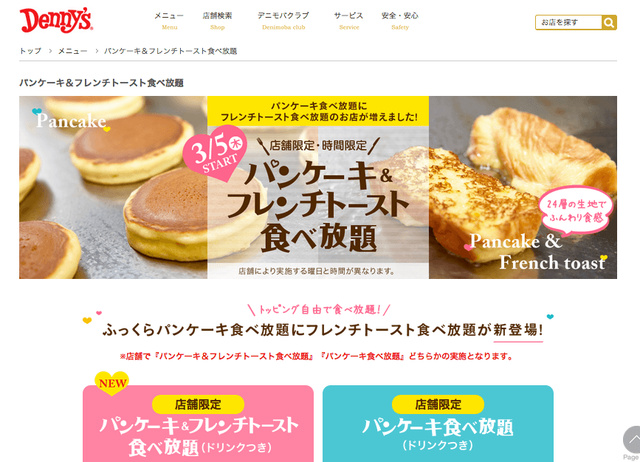Focus the お店を探す search field
Image resolution: width=640 pixels, height=462 pixels.
click(x=568, y=22)
